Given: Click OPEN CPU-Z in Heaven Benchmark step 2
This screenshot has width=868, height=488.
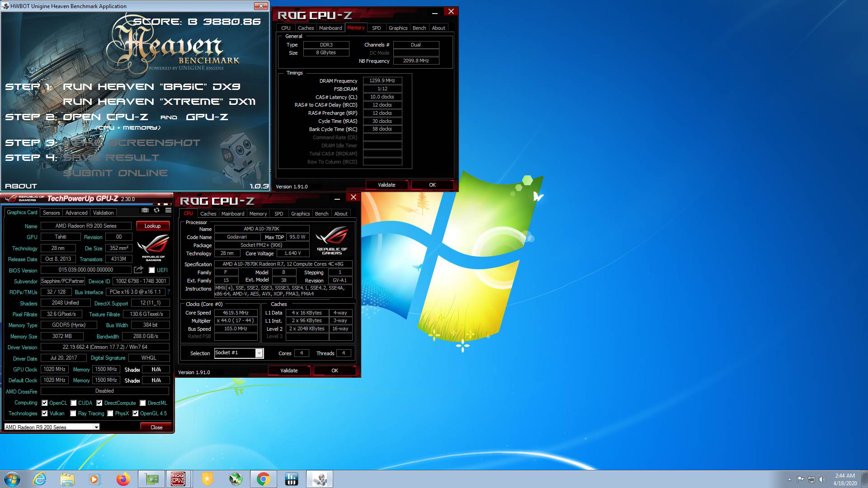Looking at the screenshot, I should (x=105, y=117).
